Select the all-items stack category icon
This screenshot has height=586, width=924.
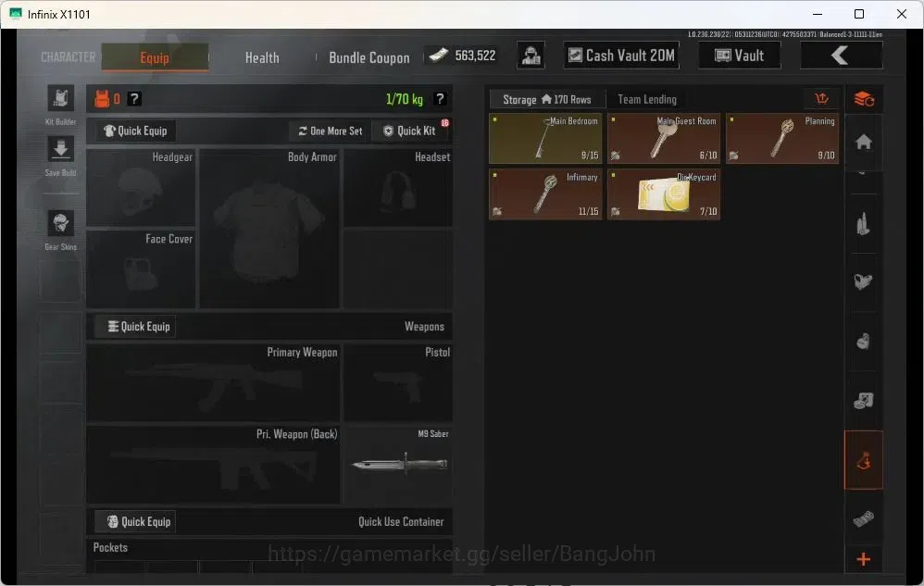(864, 99)
